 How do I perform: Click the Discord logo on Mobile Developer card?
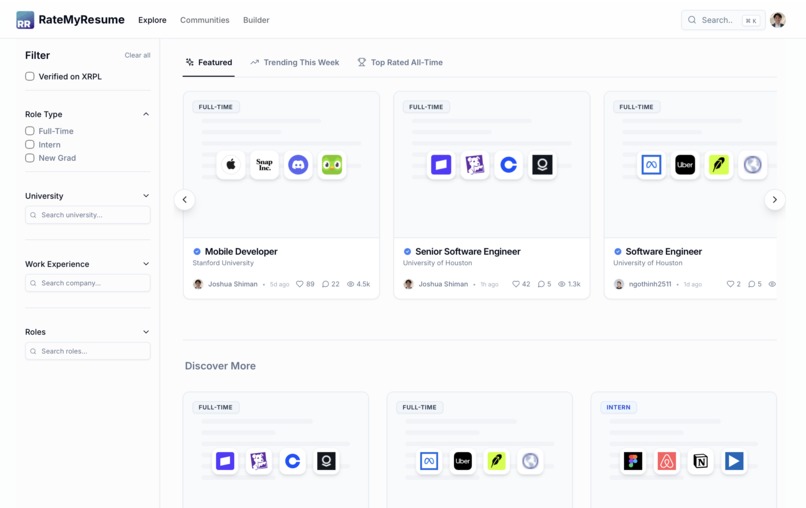298,165
